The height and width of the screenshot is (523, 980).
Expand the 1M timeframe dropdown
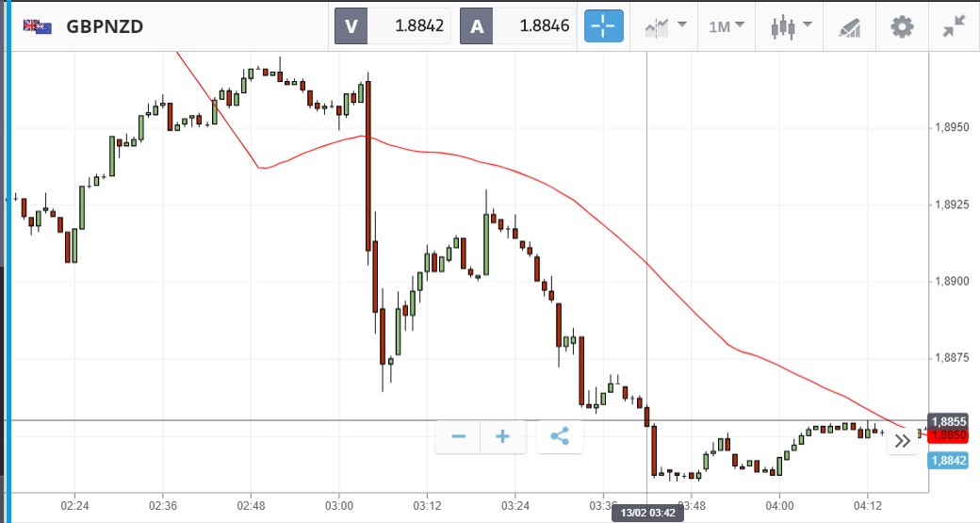click(x=726, y=26)
